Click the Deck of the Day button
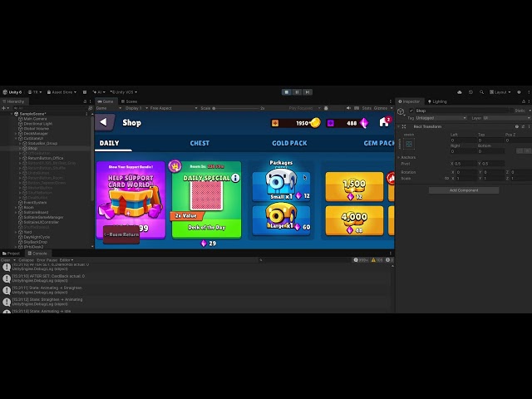 coord(207,228)
